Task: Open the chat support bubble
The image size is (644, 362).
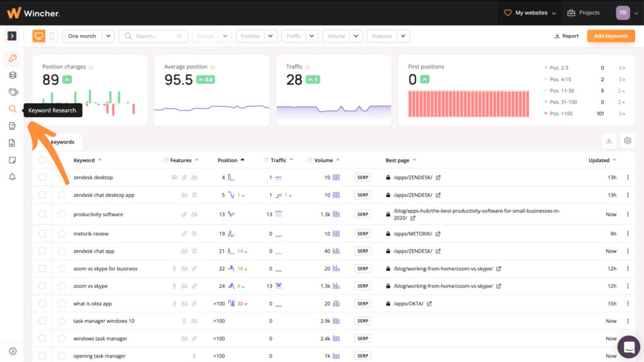Action: point(629,347)
